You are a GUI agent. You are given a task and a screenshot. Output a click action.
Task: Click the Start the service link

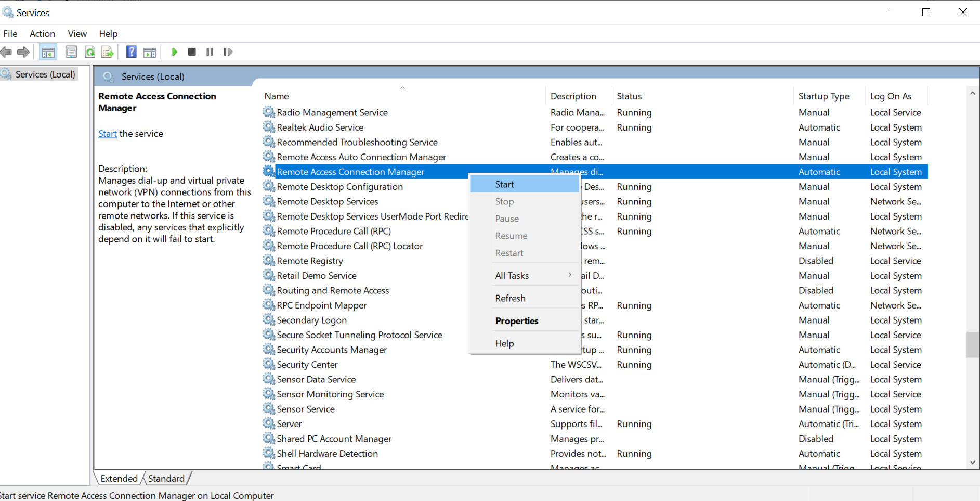[108, 134]
